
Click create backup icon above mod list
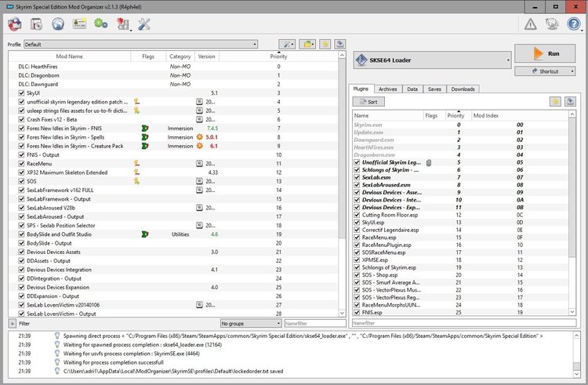click(339, 44)
